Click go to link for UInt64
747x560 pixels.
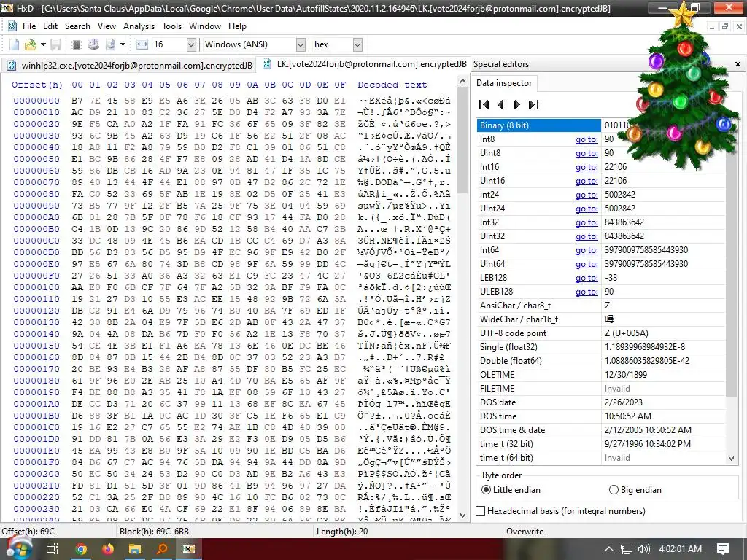[x=587, y=264]
